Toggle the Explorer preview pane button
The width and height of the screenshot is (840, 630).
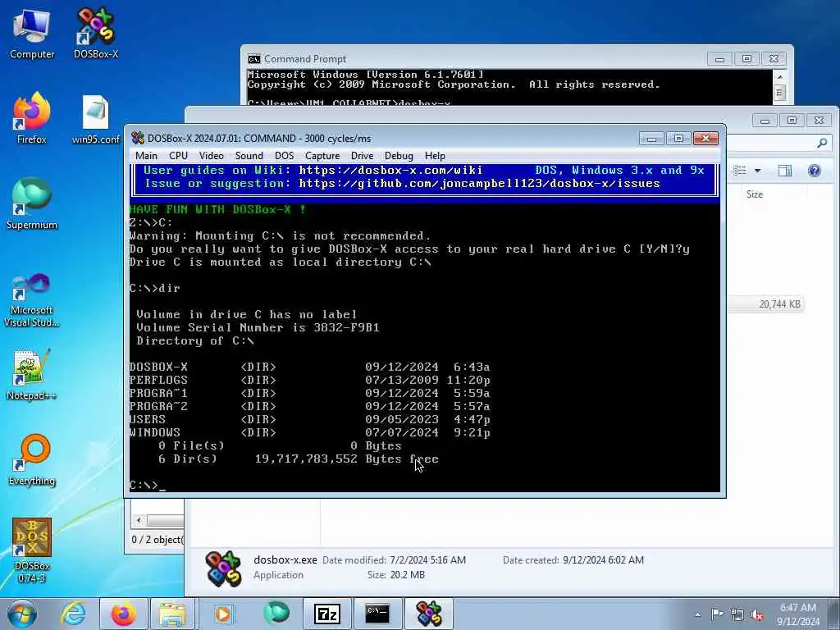click(x=785, y=171)
